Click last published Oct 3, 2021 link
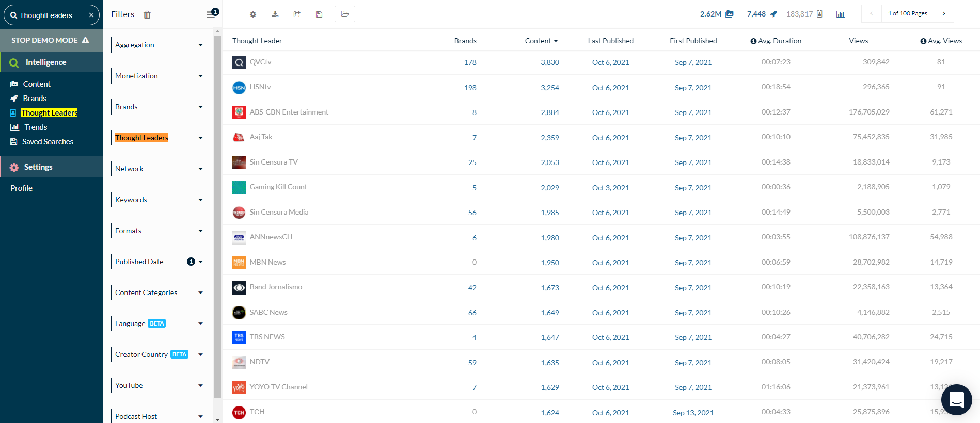 (x=611, y=188)
